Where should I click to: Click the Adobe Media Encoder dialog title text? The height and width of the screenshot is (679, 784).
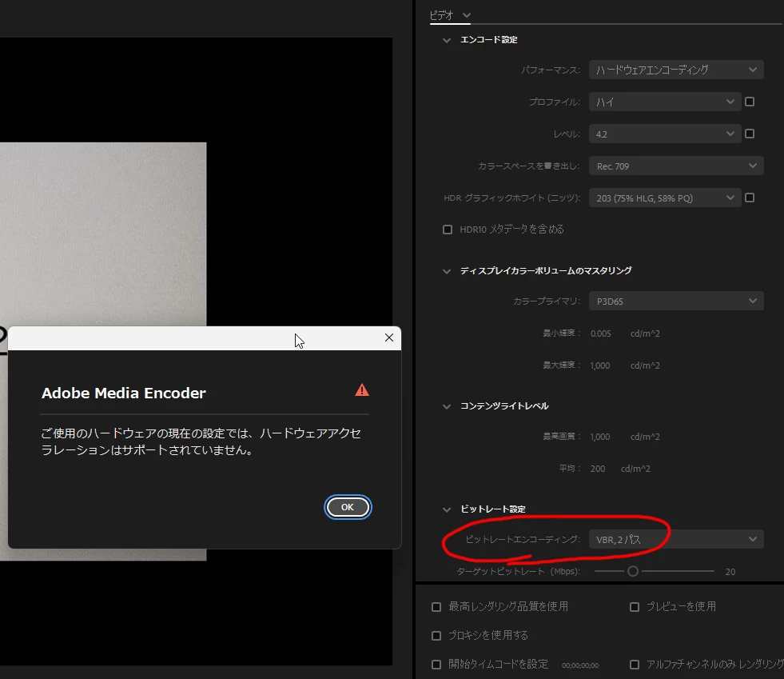pos(124,393)
